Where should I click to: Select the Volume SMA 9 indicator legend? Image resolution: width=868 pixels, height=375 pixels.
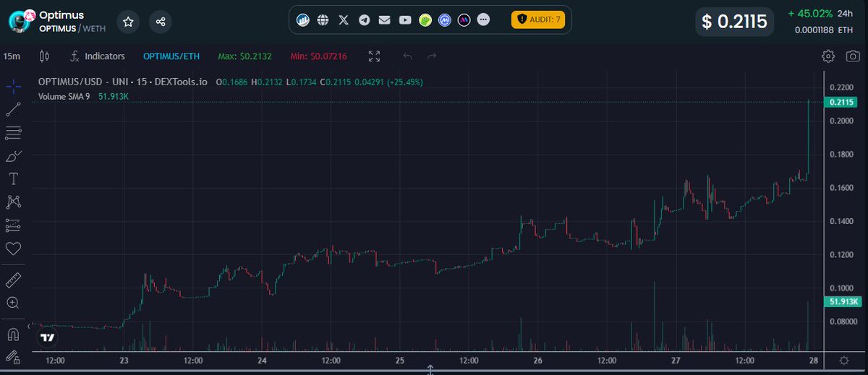pos(64,95)
